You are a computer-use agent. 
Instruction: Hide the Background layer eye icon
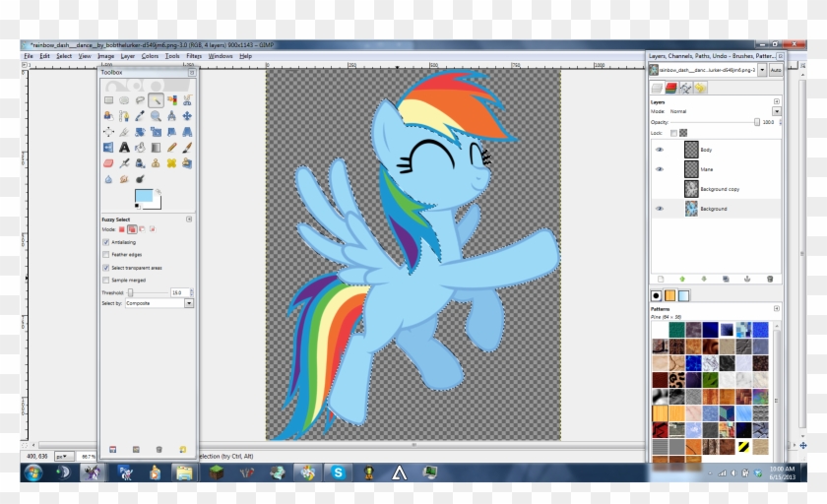coord(660,209)
